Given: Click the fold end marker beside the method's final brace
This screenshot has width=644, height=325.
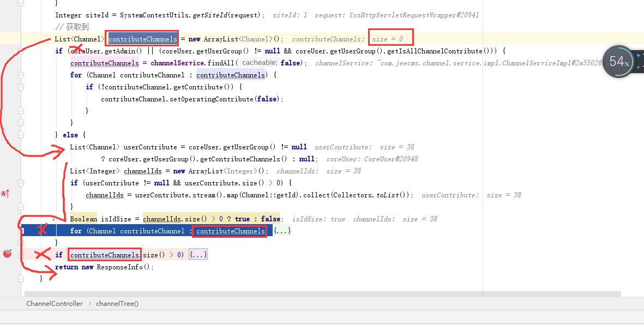Looking at the screenshot, I should tap(21, 279).
